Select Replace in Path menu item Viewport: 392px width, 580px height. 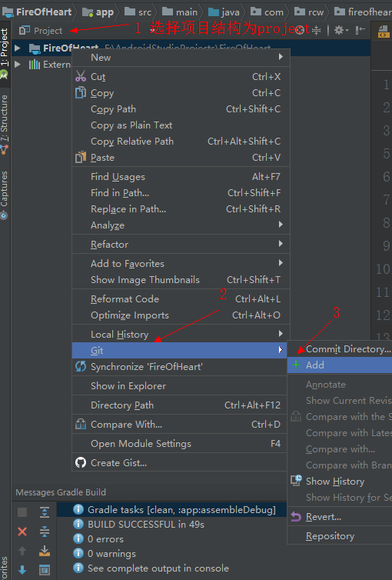click(181, 208)
